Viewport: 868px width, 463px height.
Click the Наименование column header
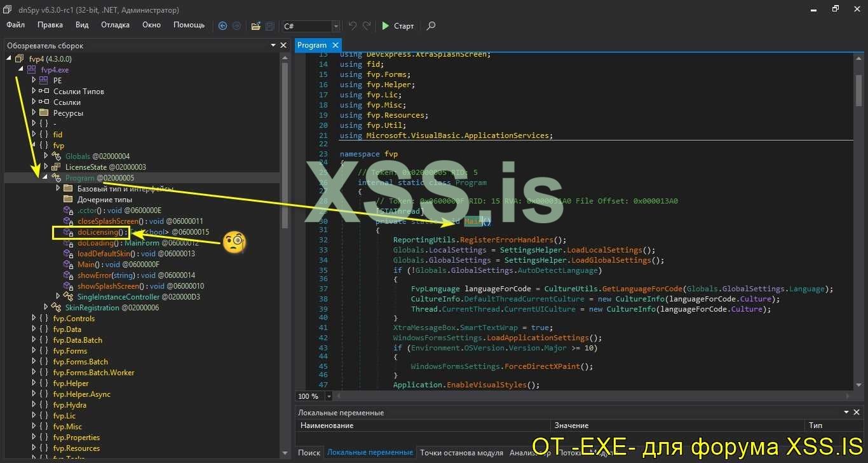(x=423, y=425)
